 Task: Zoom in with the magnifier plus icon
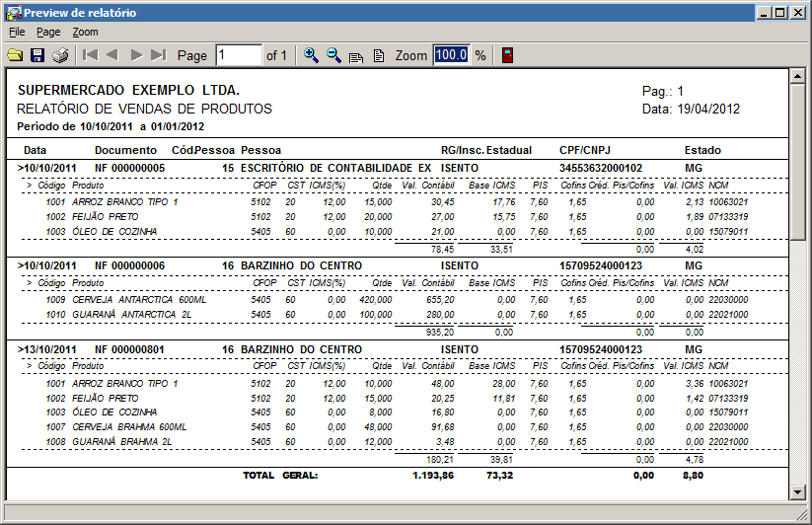pos(312,55)
